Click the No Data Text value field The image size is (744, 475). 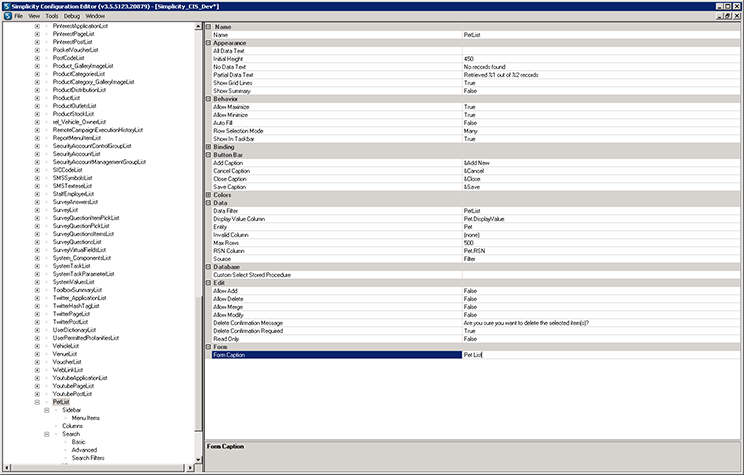601,67
